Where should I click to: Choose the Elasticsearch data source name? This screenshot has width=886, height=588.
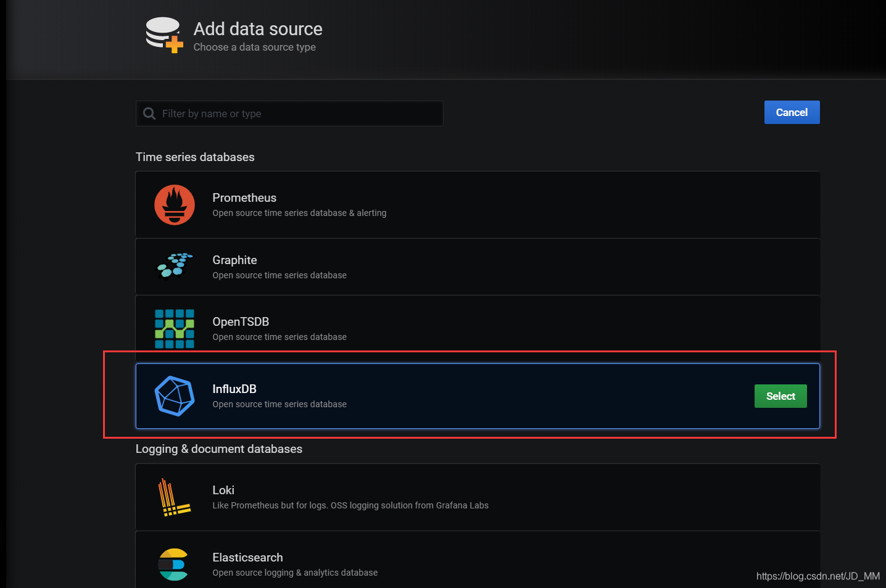click(247, 557)
